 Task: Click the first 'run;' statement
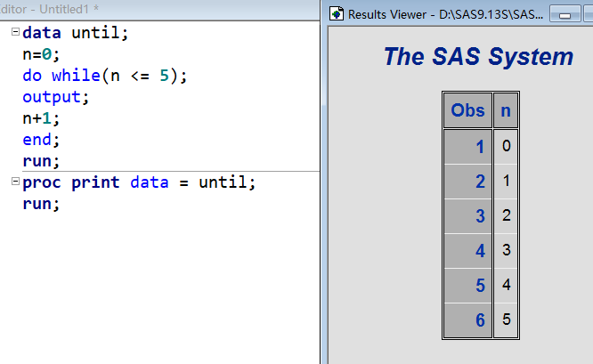pos(41,161)
